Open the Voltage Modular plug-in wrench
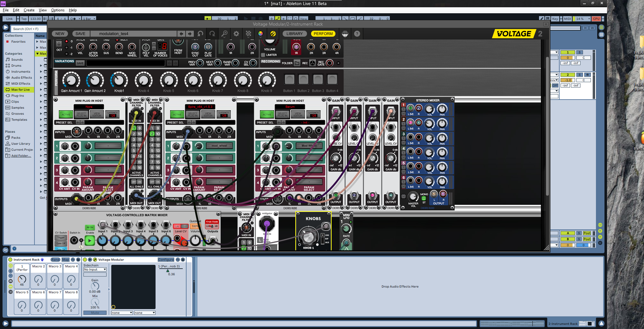Image resolution: width=644 pixels, height=329 pixels. pyautogui.click(x=95, y=259)
